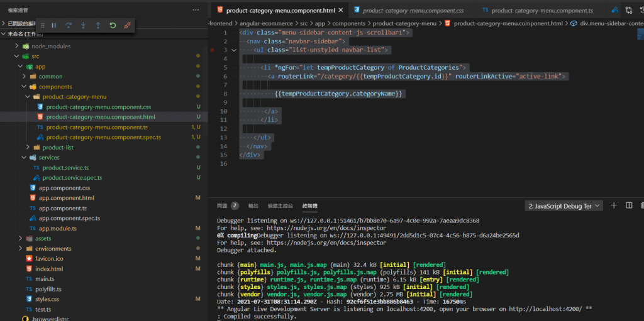Collapse the product-category-menu folder
Viewport: 644px width, 321px height.
click(74, 97)
